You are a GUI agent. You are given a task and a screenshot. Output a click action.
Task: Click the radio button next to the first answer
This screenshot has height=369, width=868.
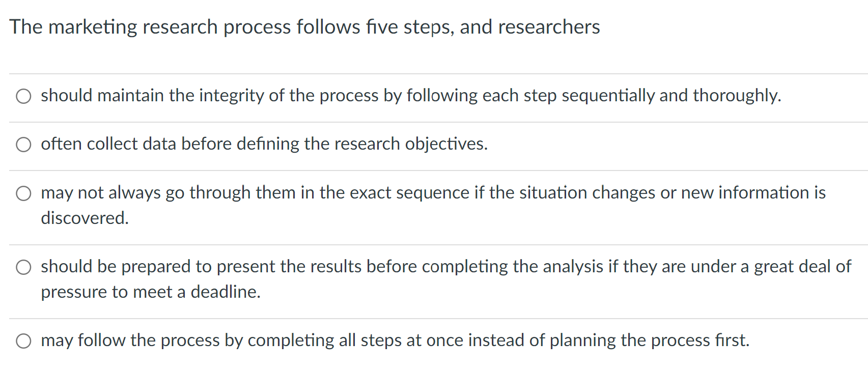(24, 96)
